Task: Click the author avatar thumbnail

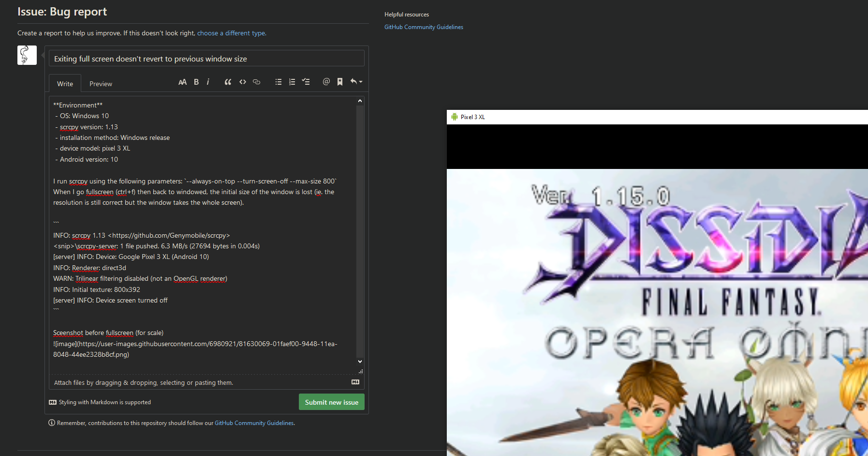Action: coord(27,55)
